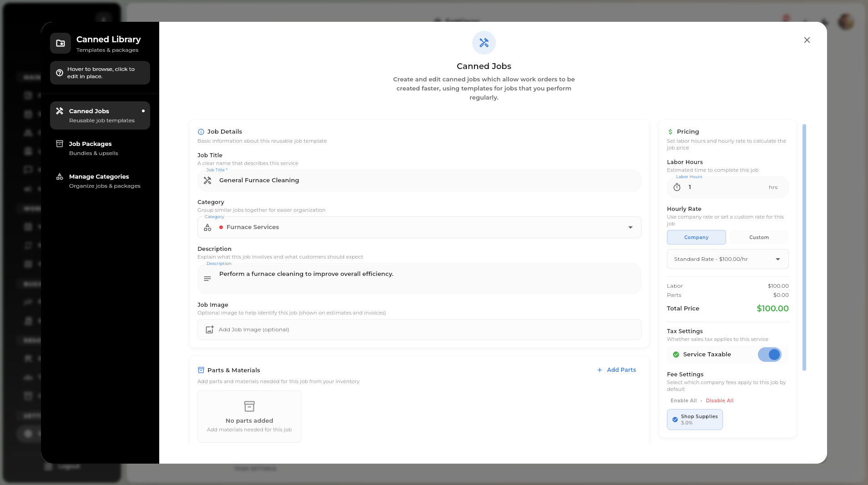Click Add Parts in Parts & Materials
Viewport: 868px width, 485px height.
point(617,370)
